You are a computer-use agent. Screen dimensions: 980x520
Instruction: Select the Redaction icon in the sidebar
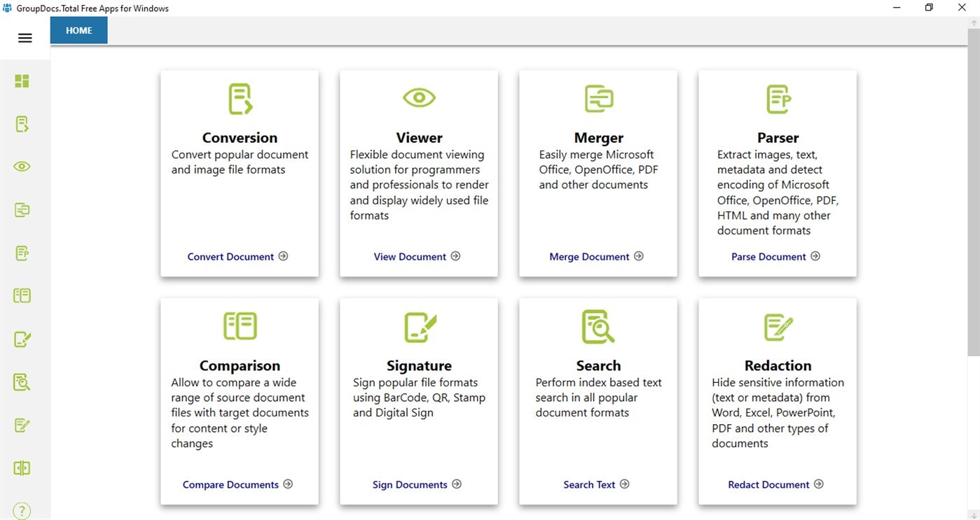coord(22,425)
